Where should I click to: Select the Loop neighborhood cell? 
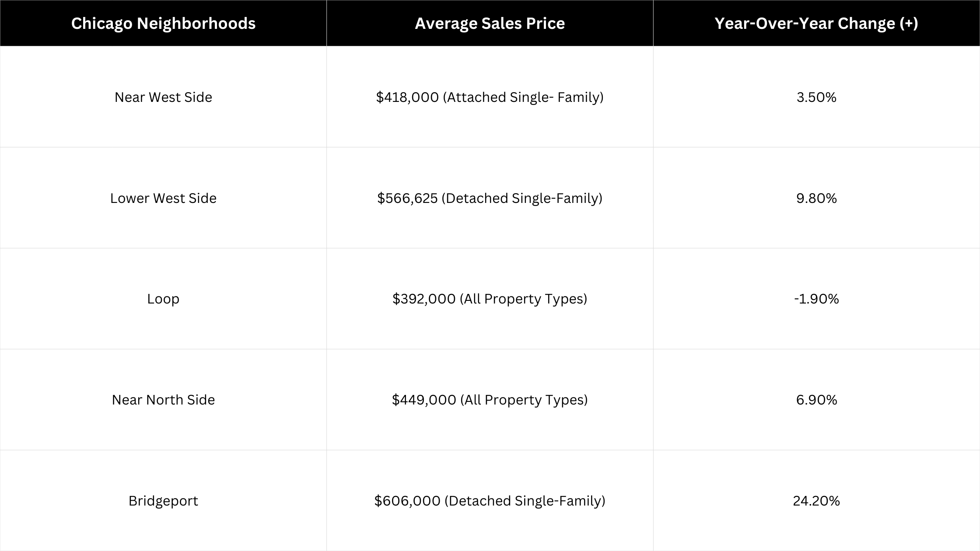tap(163, 299)
